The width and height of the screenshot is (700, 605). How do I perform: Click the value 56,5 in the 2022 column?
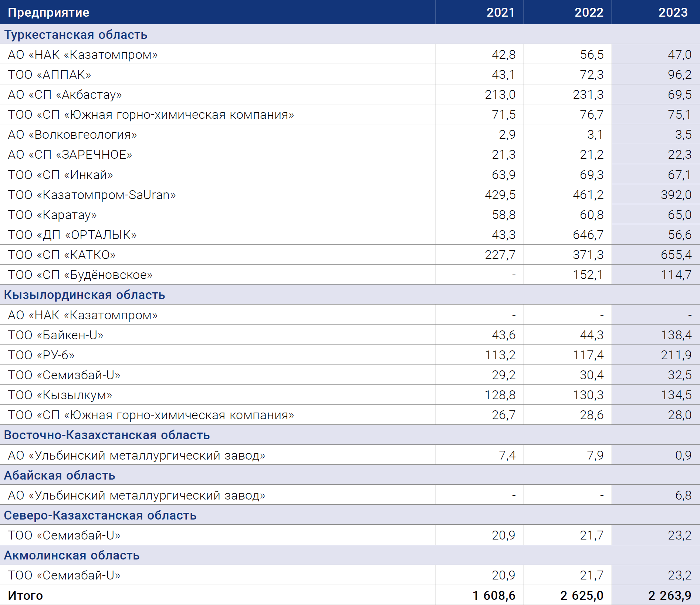(x=592, y=54)
